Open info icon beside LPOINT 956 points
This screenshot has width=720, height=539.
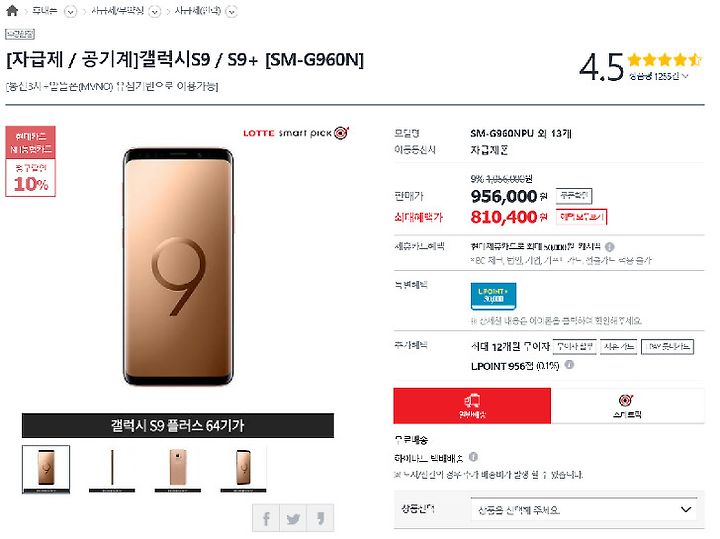(x=569, y=365)
